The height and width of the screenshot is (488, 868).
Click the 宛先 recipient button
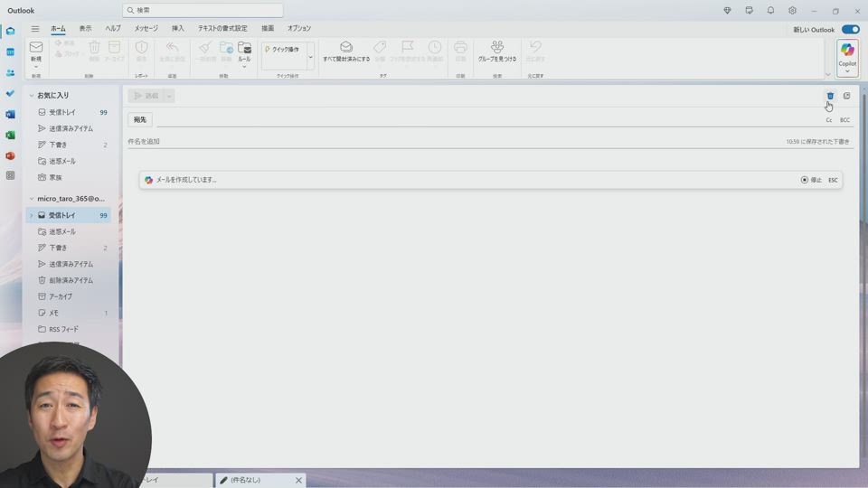140,119
